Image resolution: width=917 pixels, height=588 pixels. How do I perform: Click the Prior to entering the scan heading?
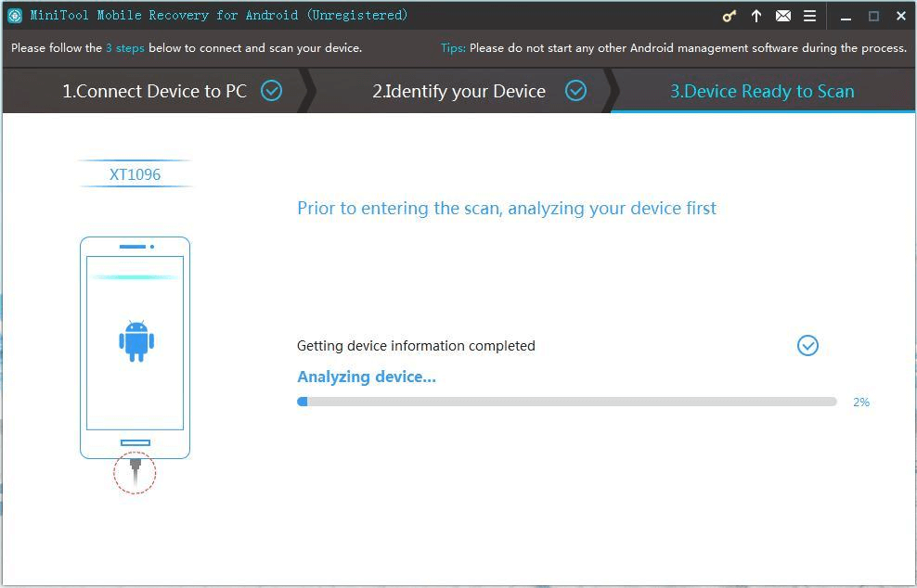[x=507, y=209]
